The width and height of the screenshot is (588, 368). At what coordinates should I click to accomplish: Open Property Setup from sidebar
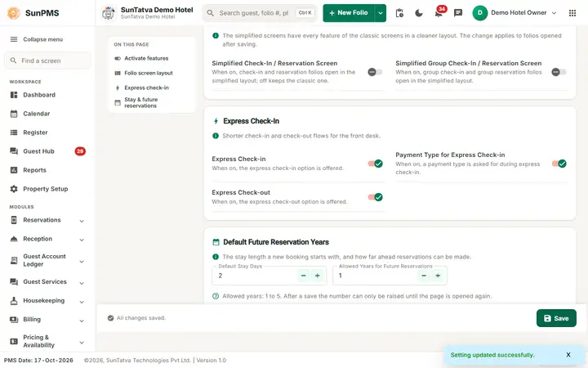(47, 189)
